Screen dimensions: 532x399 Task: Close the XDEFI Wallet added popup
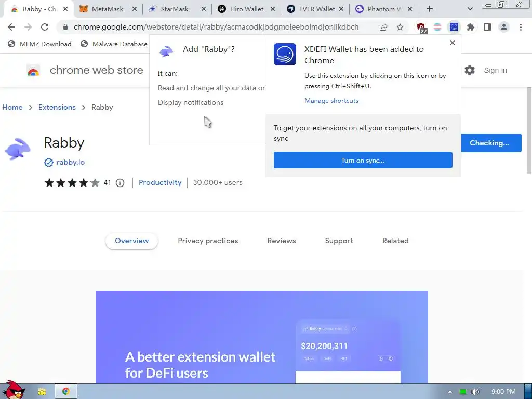click(453, 43)
